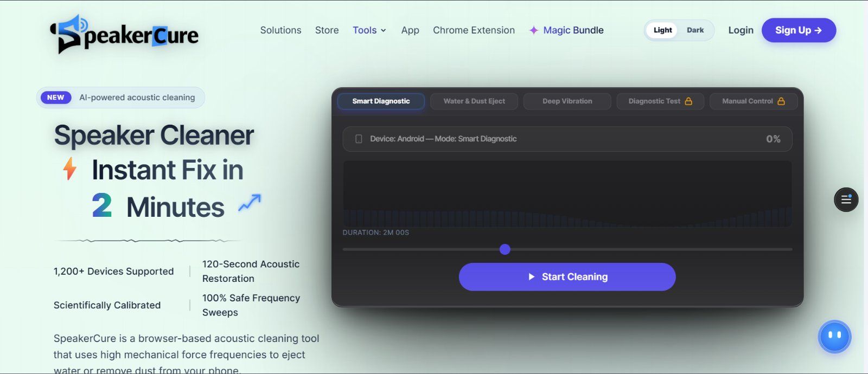
Task: Click the duration slider handle
Action: point(505,249)
